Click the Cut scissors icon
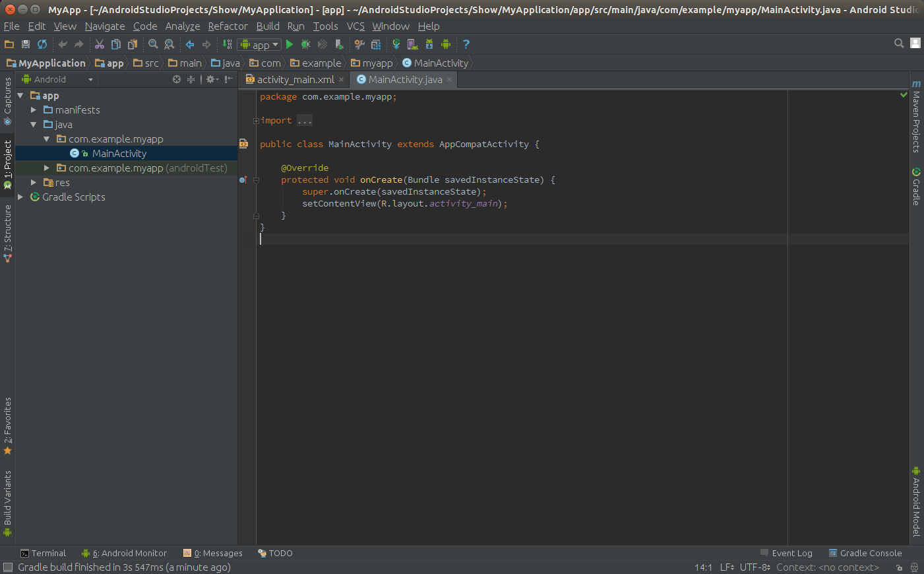Screen dimensions: 924x574 (x=100, y=44)
